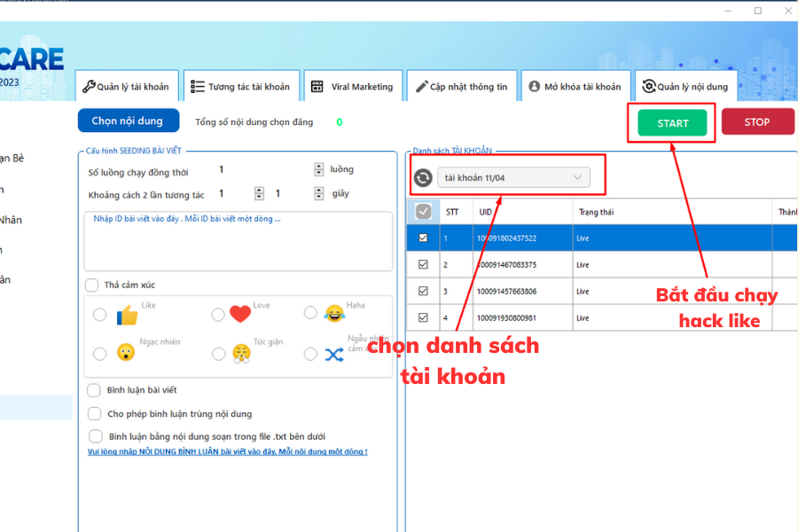Click the red STOP button

(758, 121)
